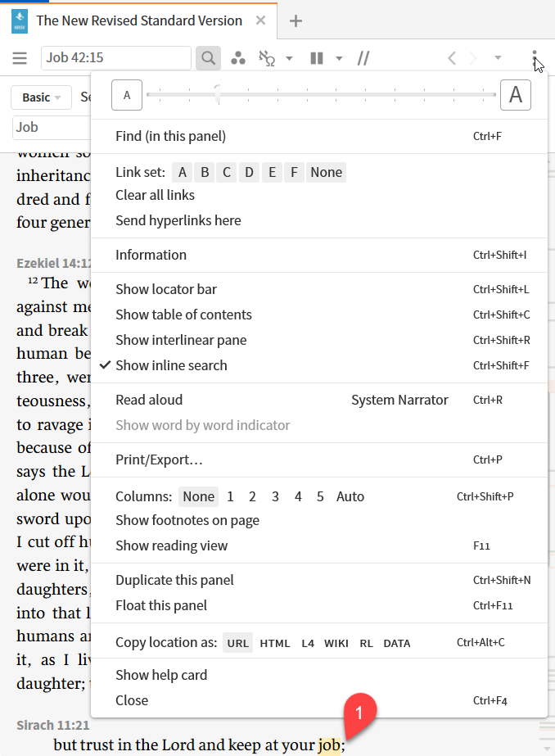Set Columns to 3
The image size is (555, 756).
click(x=275, y=496)
